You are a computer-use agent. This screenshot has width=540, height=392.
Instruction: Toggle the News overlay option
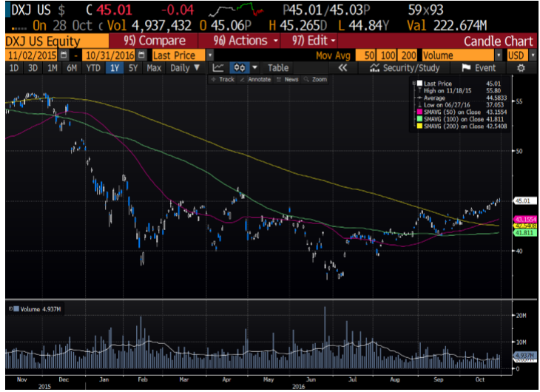pos(288,79)
